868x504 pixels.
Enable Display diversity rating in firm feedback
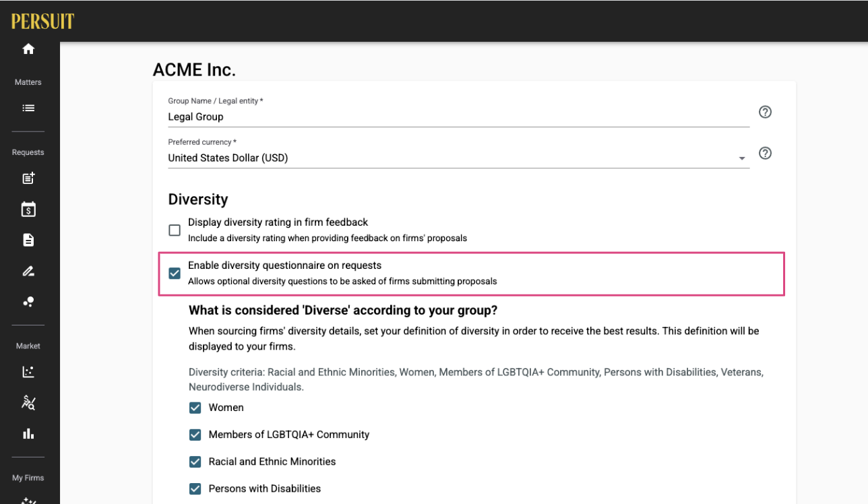coord(175,230)
